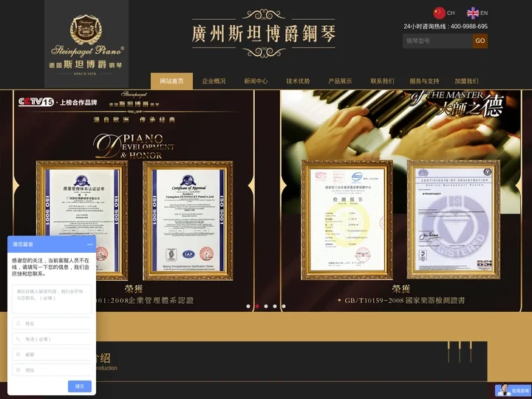This screenshot has height=399, width=532.
Task: Click the 廣州斯坦博爵鋼琴 header title
Action: coord(264,33)
